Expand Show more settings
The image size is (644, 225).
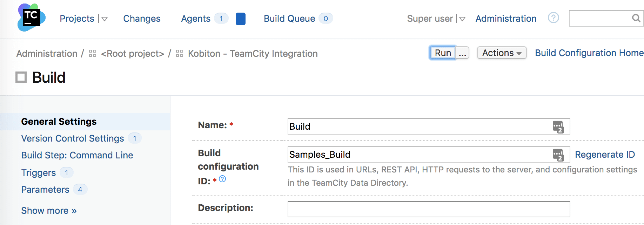(49, 211)
